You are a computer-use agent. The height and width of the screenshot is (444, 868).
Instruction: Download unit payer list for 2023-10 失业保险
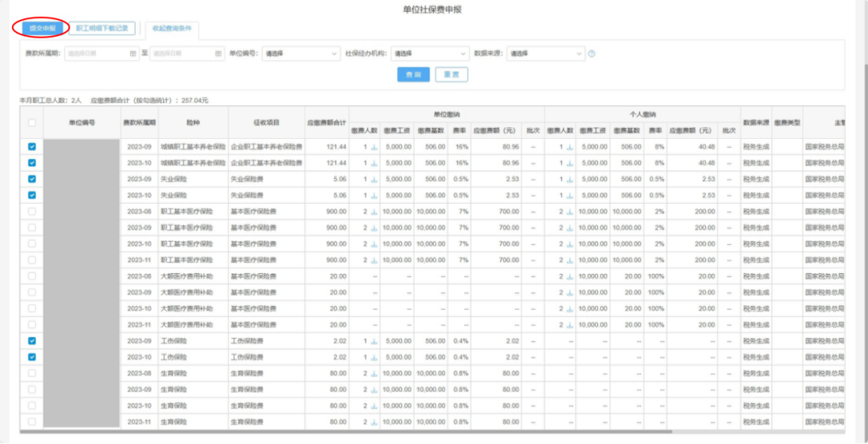[x=374, y=195]
